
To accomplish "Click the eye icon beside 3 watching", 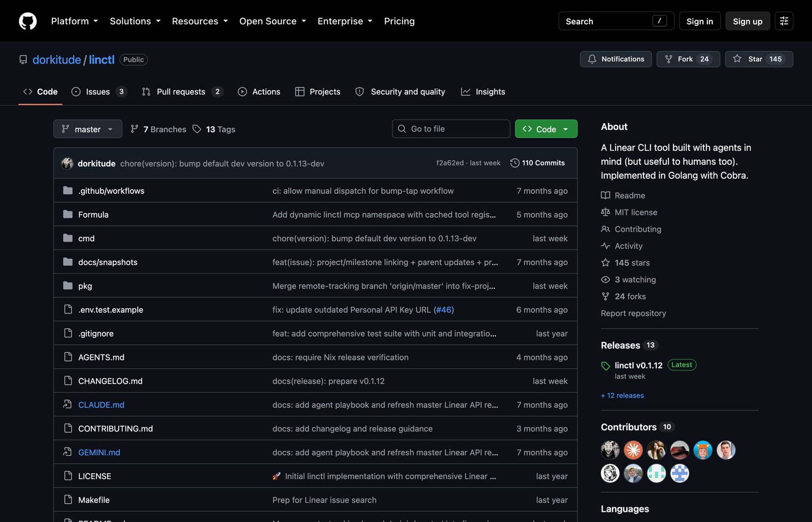I will pyautogui.click(x=605, y=280).
